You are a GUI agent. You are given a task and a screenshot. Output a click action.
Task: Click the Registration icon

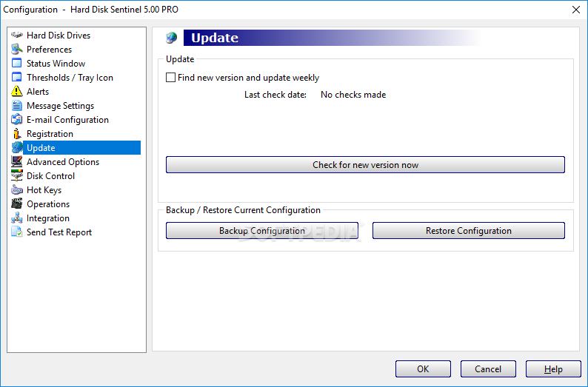pyautogui.click(x=16, y=134)
